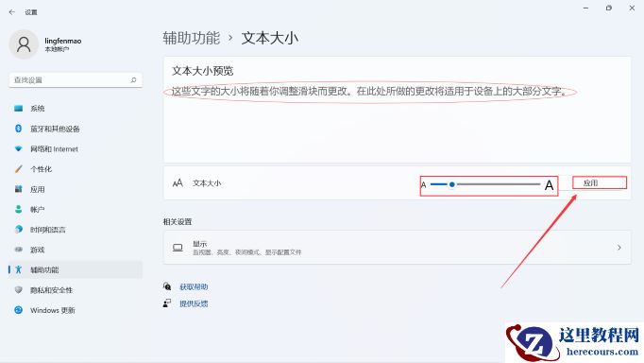This screenshot has height=363, width=644.
Task: Click the small A beside slider
Action: pos(423,185)
